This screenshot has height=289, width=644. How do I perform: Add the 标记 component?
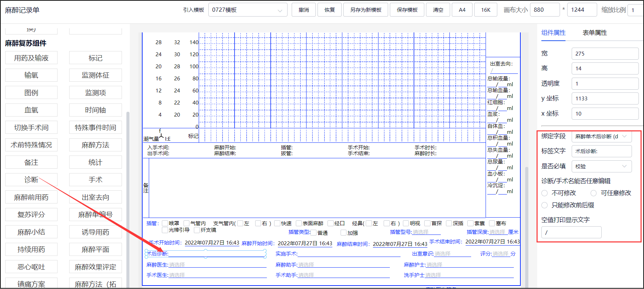pyautogui.click(x=95, y=58)
